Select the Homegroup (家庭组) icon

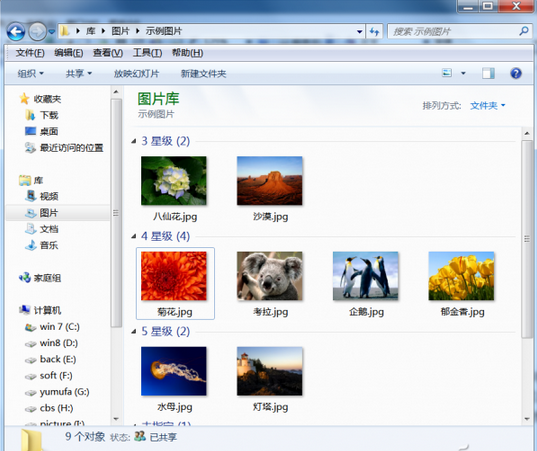(25, 278)
